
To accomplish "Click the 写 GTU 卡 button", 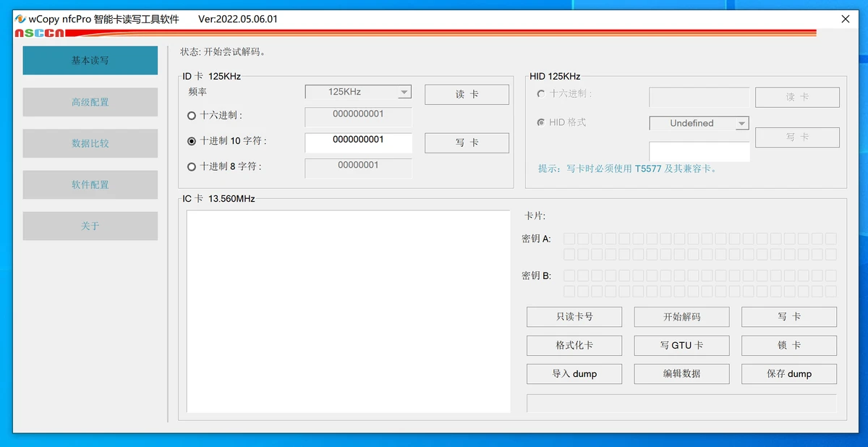I will tap(682, 345).
